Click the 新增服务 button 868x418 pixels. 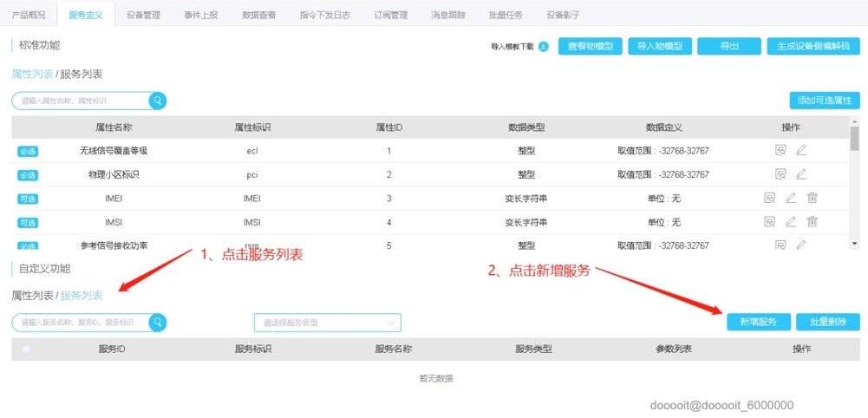coord(759,323)
